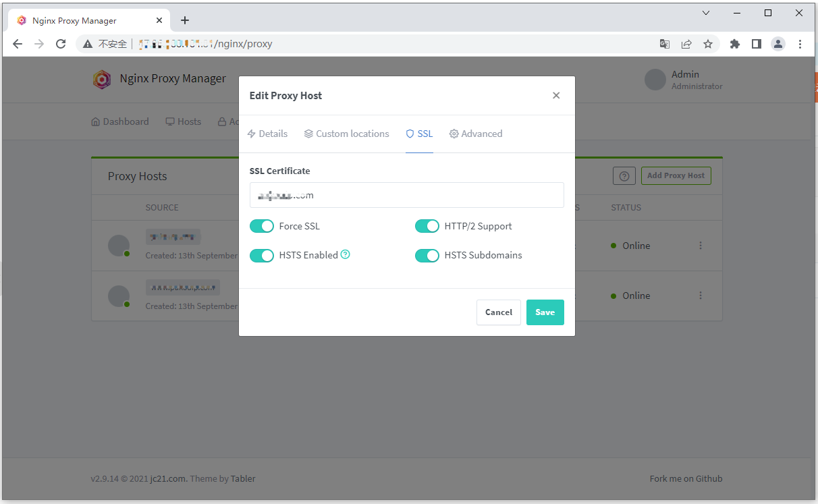Toggle the HSTS Subdomains switch
818x504 pixels.
tap(427, 255)
